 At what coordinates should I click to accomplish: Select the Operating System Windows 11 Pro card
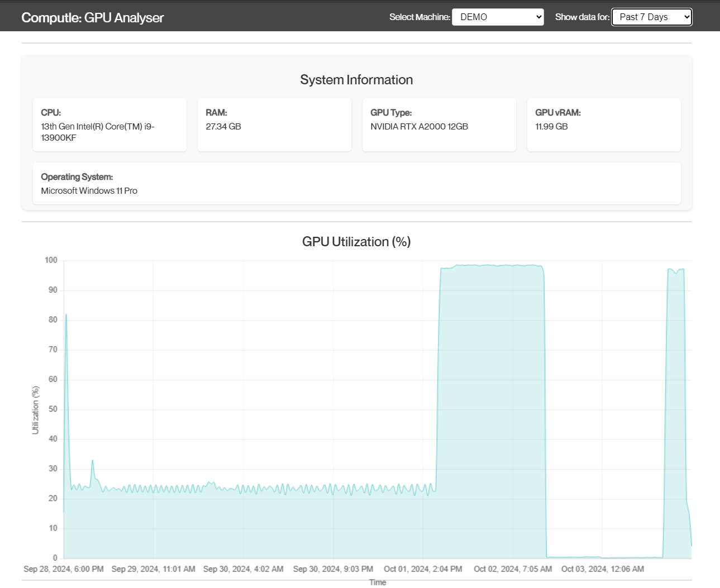(356, 183)
